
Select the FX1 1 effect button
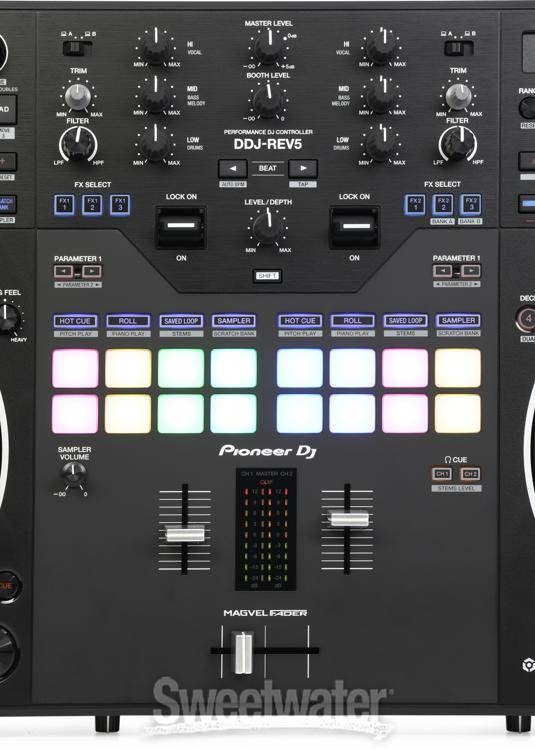(x=64, y=205)
